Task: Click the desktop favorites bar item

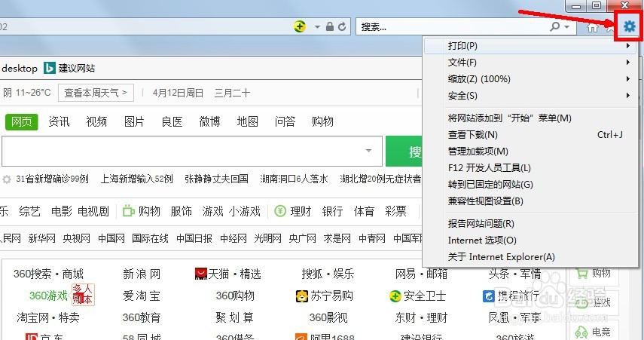Action: tap(20, 69)
